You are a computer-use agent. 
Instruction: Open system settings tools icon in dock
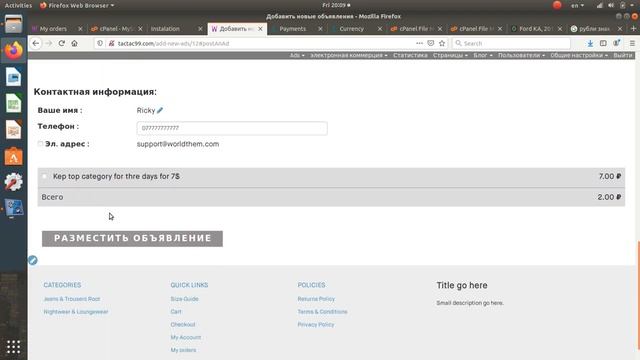[x=13, y=182]
